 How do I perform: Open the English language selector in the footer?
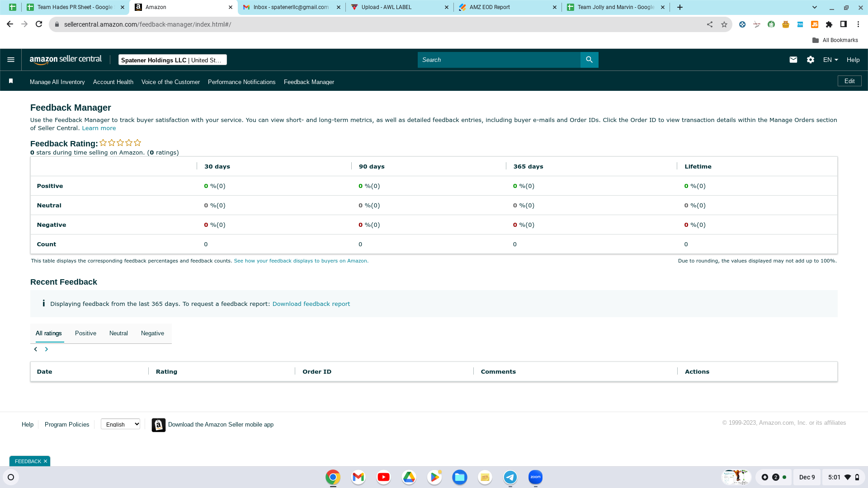[120, 424]
